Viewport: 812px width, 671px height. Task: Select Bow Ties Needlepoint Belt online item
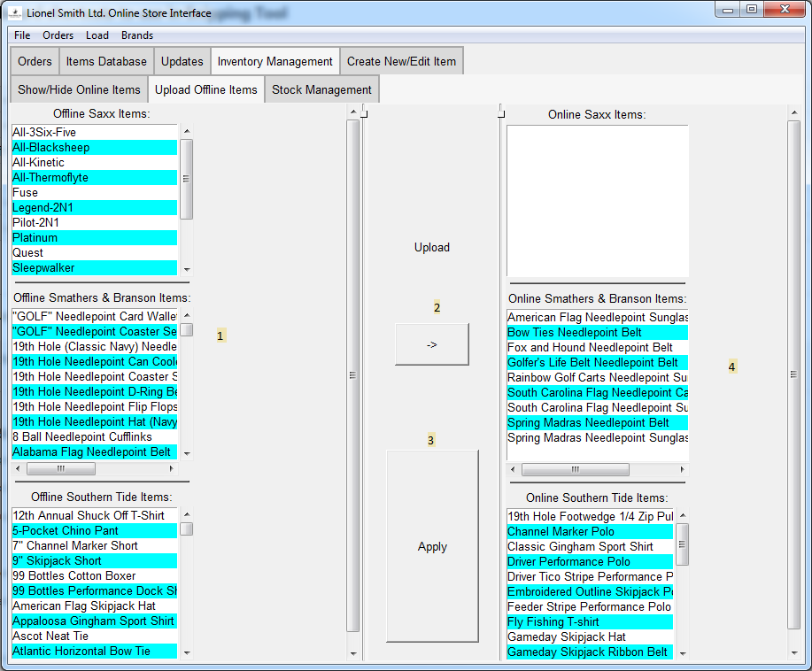pyautogui.click(x=598, y=332)
